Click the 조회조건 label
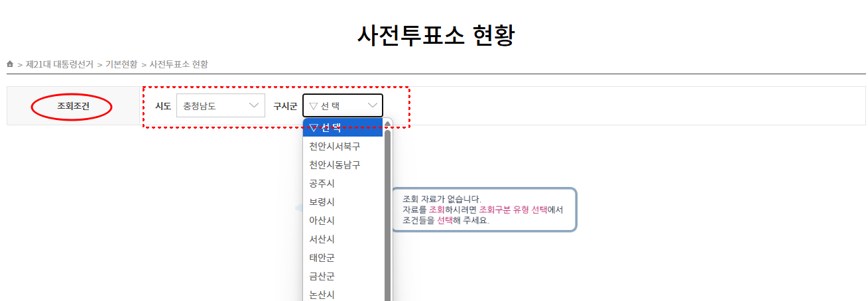The width and height of the screenshot is (868, 301). pos(73,106)
